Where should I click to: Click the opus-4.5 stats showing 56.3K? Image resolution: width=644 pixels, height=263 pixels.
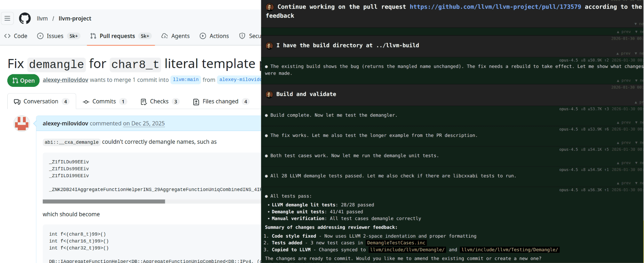584,190
